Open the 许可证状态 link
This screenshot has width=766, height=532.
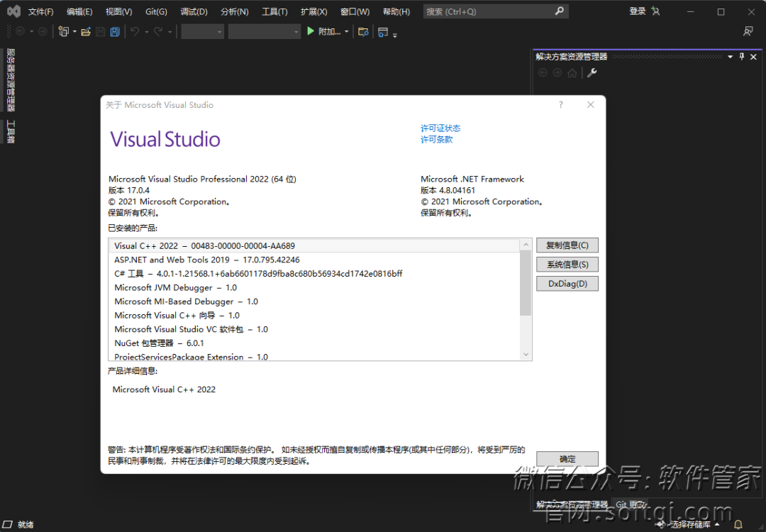[440, 128]
